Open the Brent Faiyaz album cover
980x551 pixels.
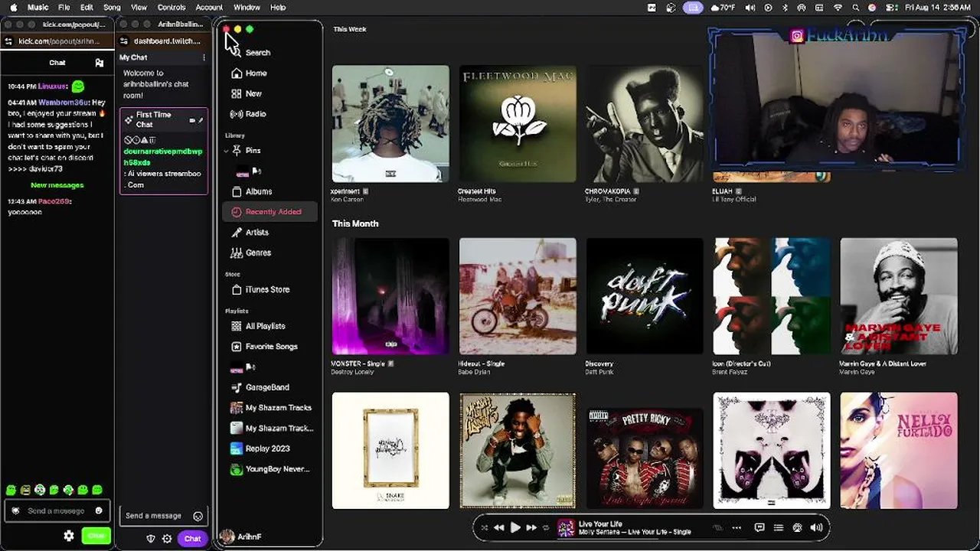coord(772,296)
